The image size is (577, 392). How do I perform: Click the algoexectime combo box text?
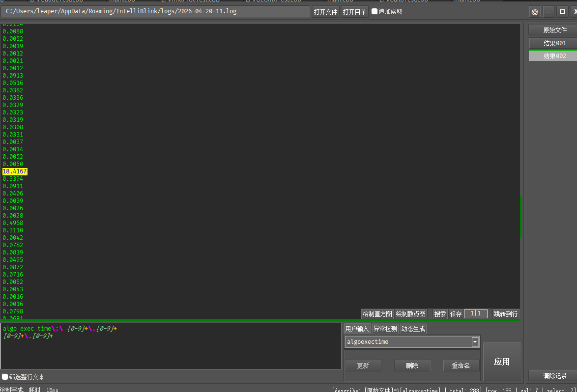coord(368,342)
